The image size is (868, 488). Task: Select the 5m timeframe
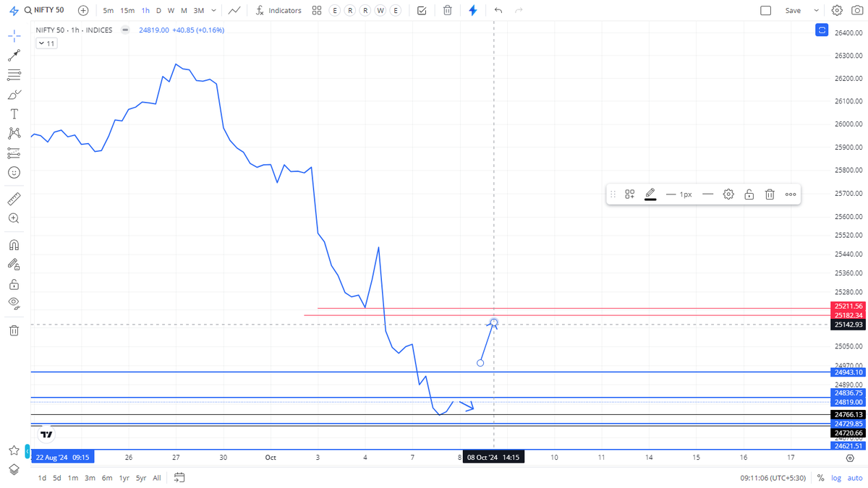coord(108,11)
